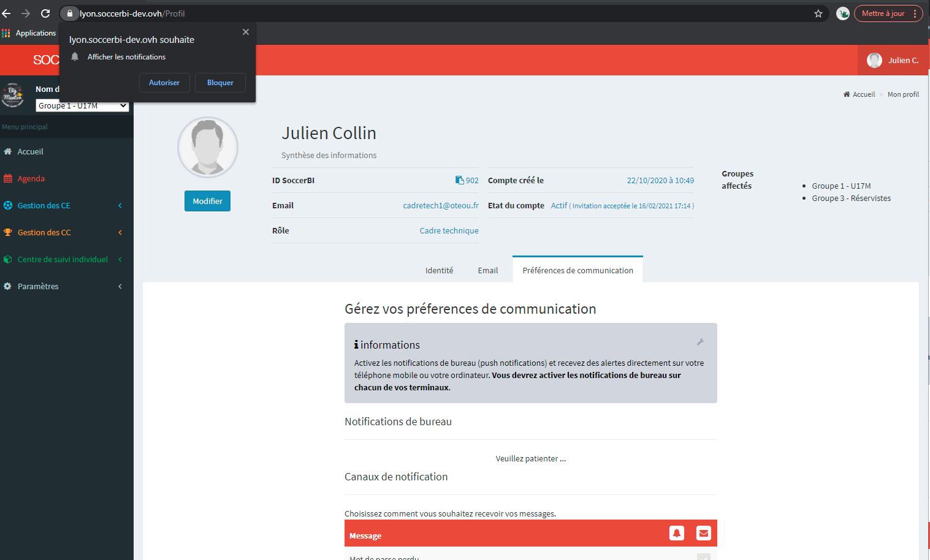
Task: Click the Canaux de notification heading
Action: coord(396,477)
